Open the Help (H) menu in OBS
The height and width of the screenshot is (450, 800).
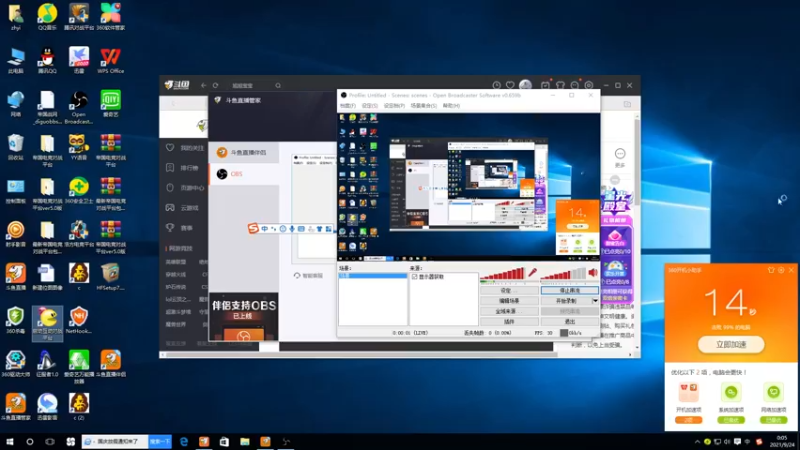click(451, 106)
